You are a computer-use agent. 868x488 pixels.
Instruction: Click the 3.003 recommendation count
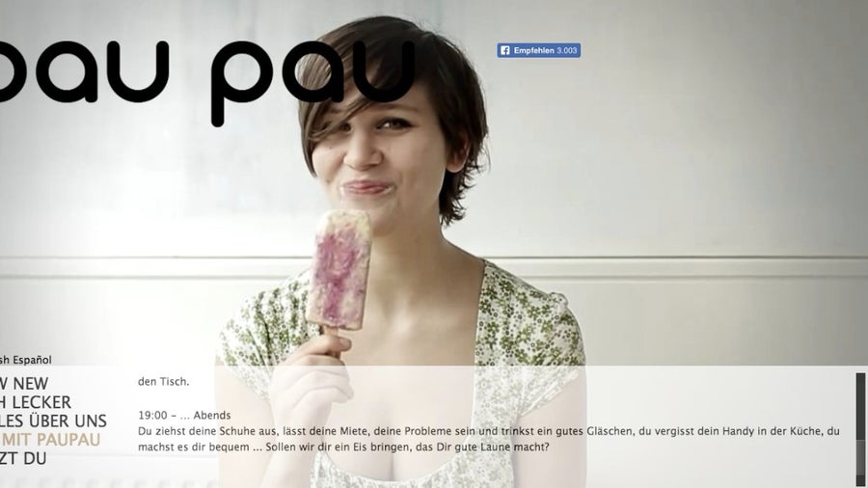click(567, 50)
